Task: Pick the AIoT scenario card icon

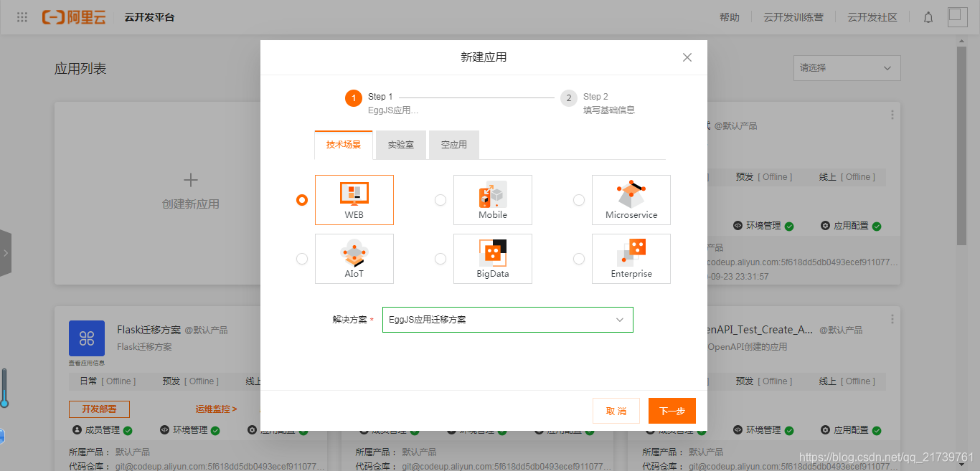Action: [x=354, y=254]
